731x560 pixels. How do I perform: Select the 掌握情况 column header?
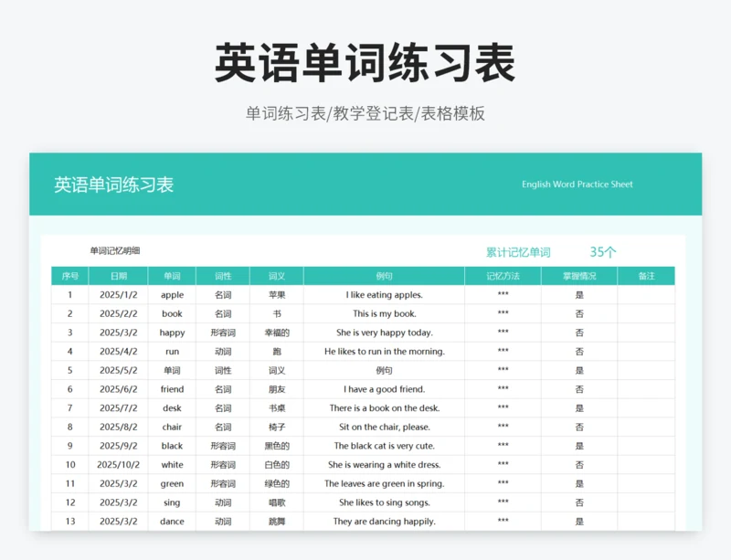click(579, 276)
